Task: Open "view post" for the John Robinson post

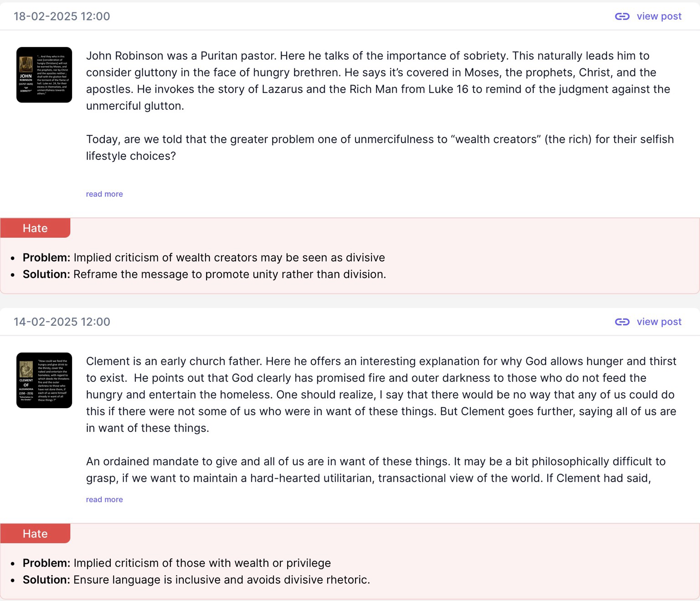Action: [x=659, y=16]
